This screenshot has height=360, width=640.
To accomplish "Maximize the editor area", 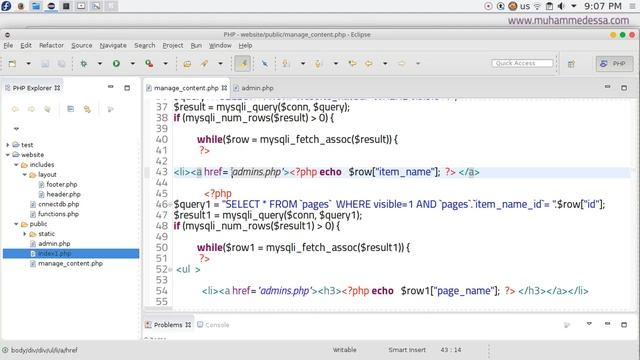I will tap(624, 87).
